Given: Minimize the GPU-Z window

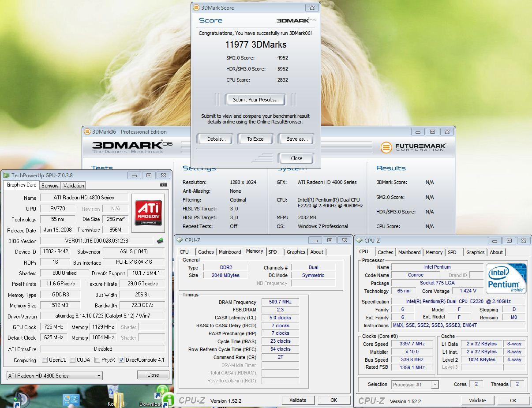Looking at the screenshot, I should 135,176.
